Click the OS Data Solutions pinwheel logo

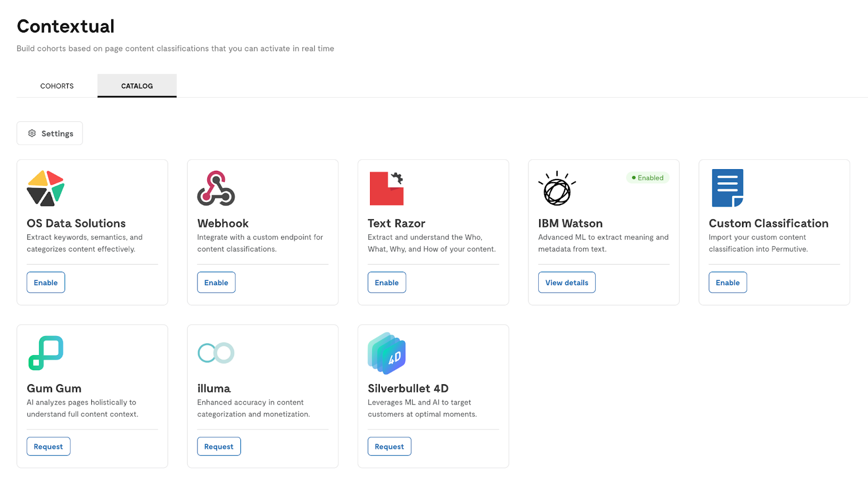tap(46, 188)
